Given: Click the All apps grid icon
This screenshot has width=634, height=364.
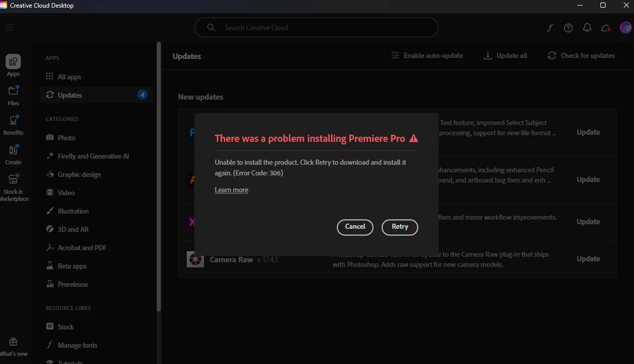Looking at the screenshot, I should 49,76.
